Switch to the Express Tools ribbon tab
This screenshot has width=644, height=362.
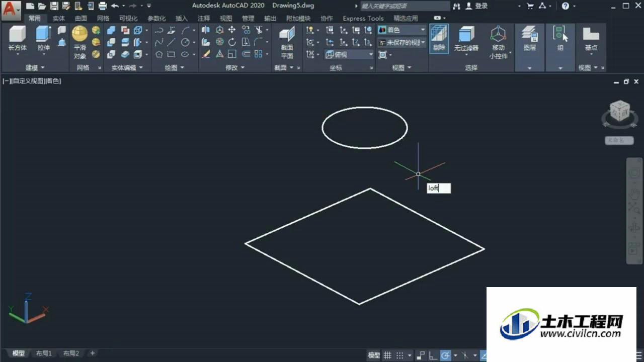(363, 18)
